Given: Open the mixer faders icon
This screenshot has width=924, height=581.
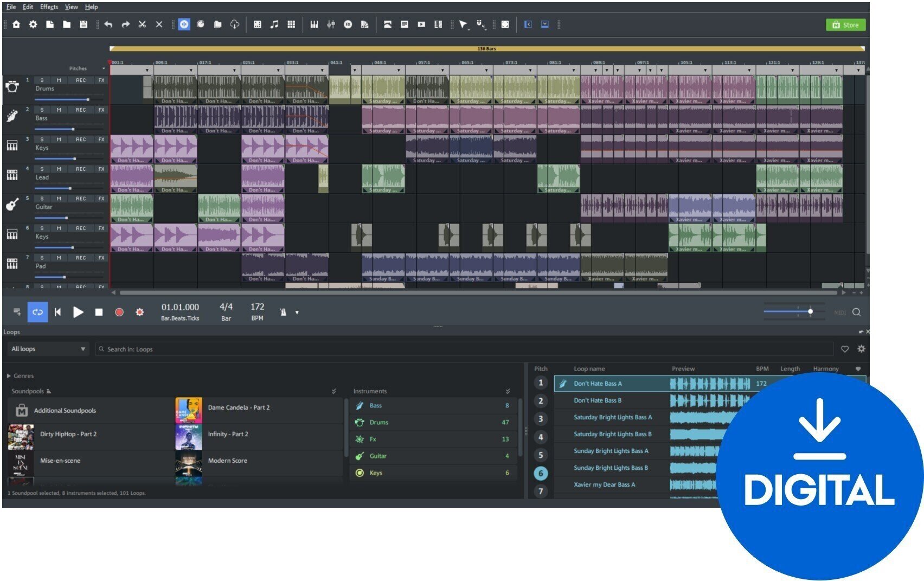Looking at the screenshot, I should [331, 24].
